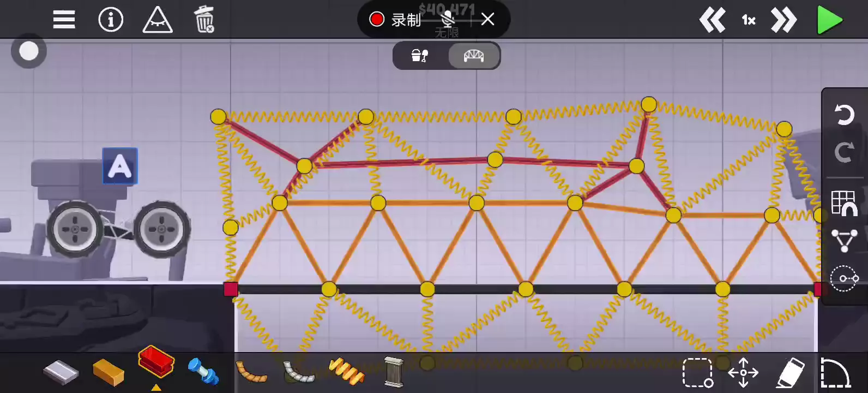Redo the last undone action
Viewport: 868px width, 393px height.
[844, 152]
